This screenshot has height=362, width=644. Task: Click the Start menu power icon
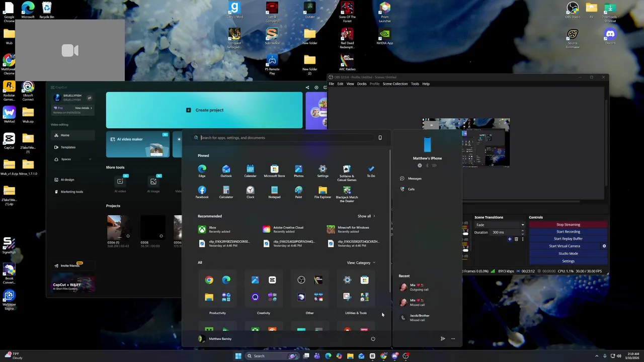(x=373, y=338)
